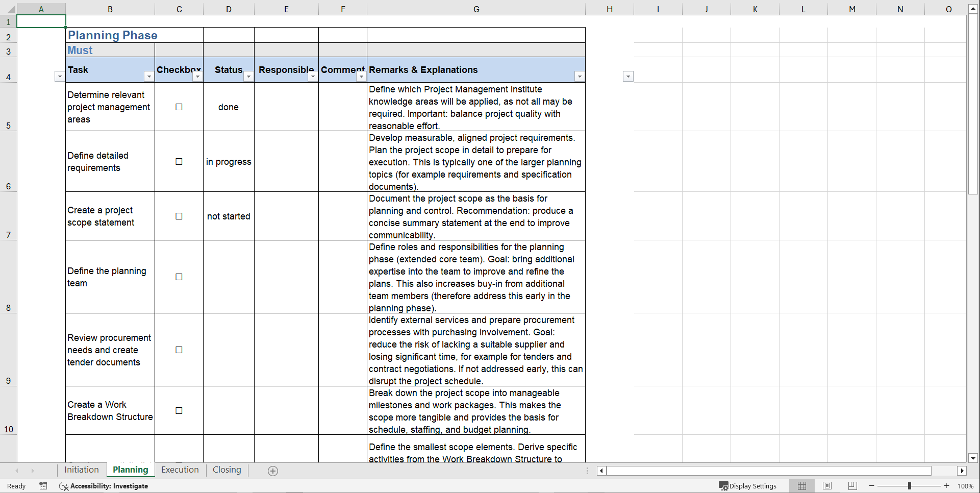Open the filter dropdown on the Status column

pos(248,76)
